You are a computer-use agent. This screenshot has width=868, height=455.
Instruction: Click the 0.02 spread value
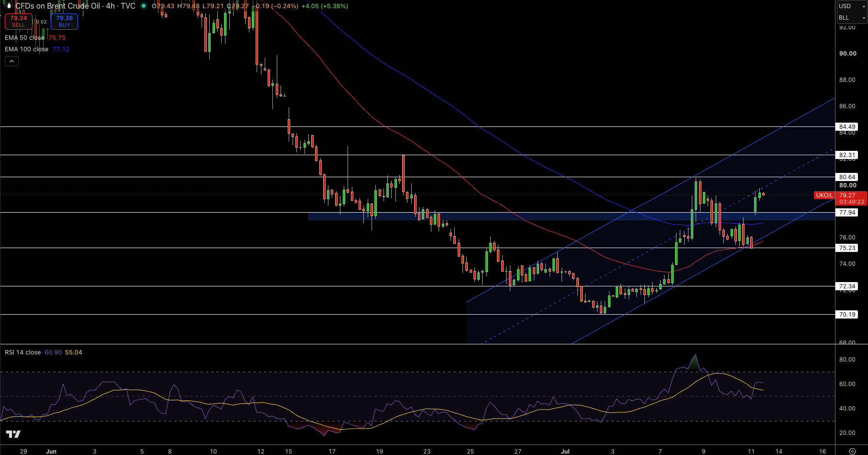[x=42, y=22]
